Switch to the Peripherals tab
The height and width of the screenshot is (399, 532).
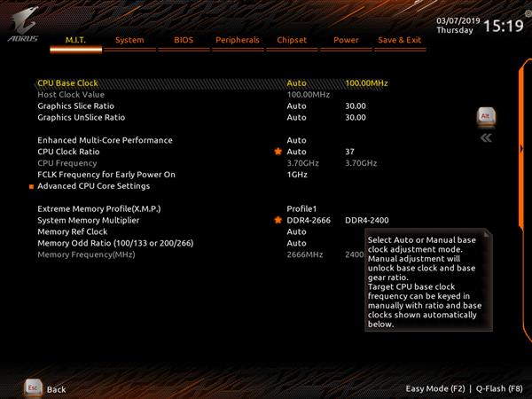(238, 40)
